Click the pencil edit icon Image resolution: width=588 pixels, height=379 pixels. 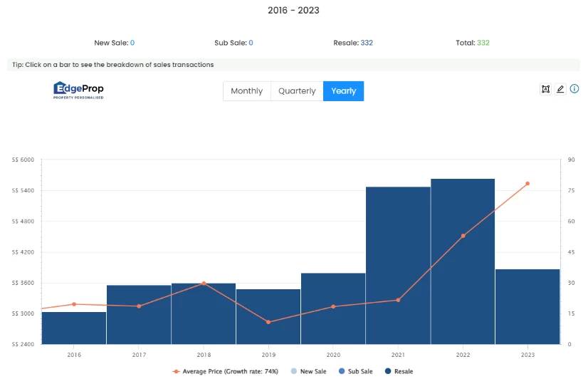coord(560,89)
